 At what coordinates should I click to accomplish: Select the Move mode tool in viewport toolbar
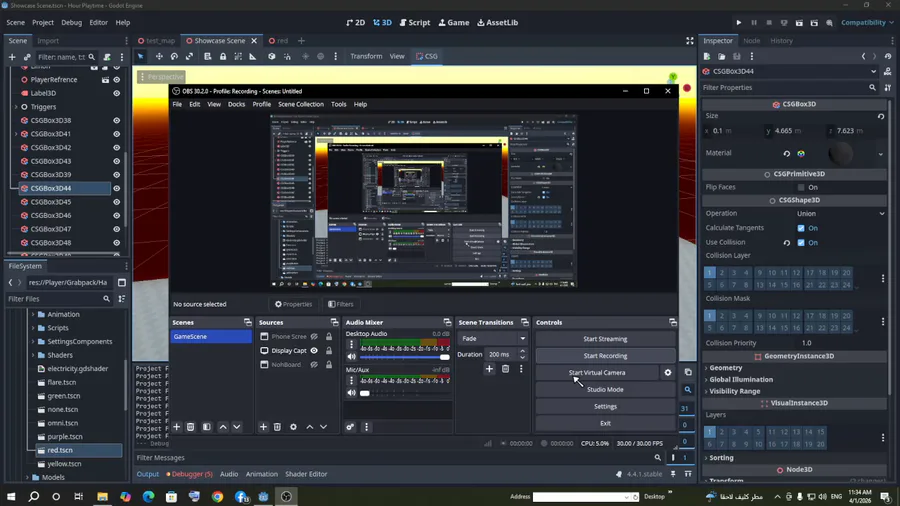158,57
